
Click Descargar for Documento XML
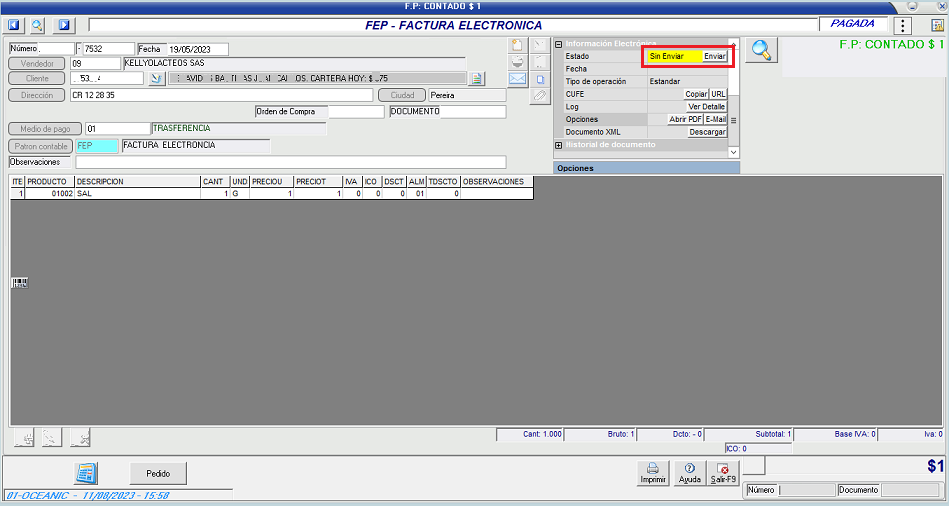[706, 132]
